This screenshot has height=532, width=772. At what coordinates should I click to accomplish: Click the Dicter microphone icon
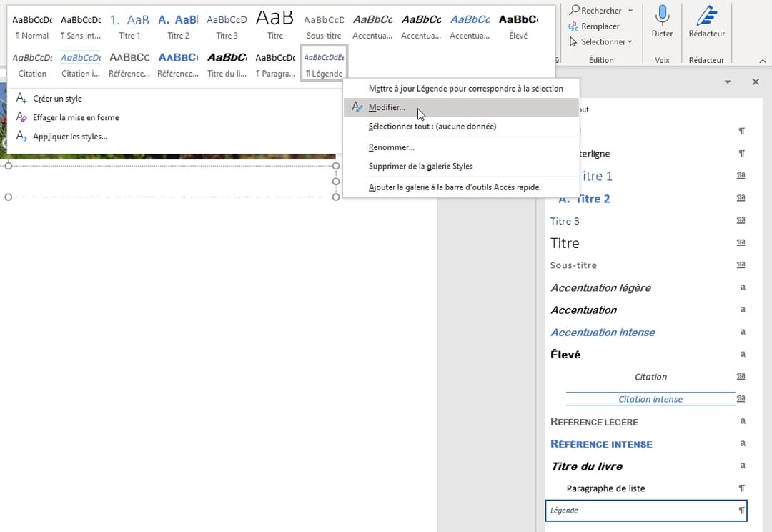pyautogui.click(x=662, y=16)
